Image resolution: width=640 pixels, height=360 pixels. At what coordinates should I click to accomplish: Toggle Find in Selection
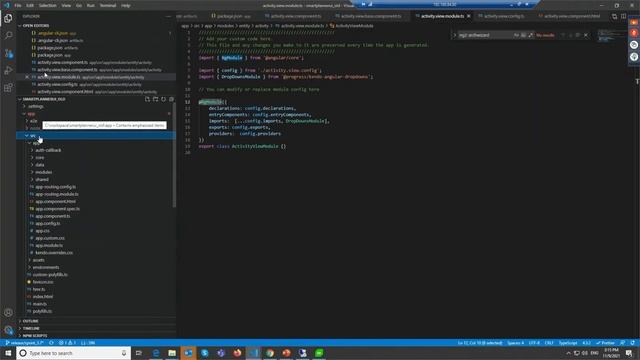(x=578, y=35)
